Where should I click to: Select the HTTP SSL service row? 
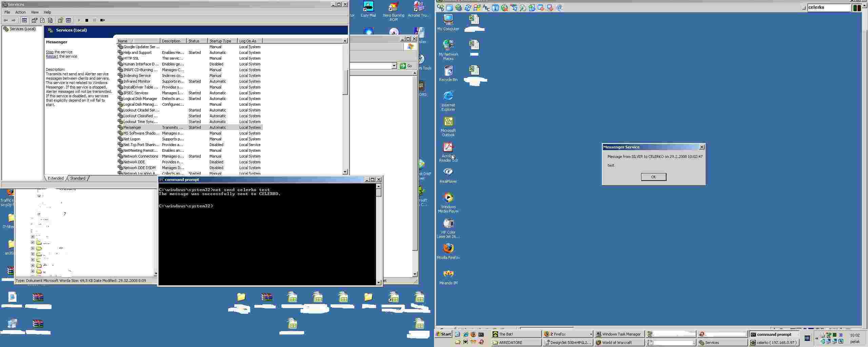point(190,58)
